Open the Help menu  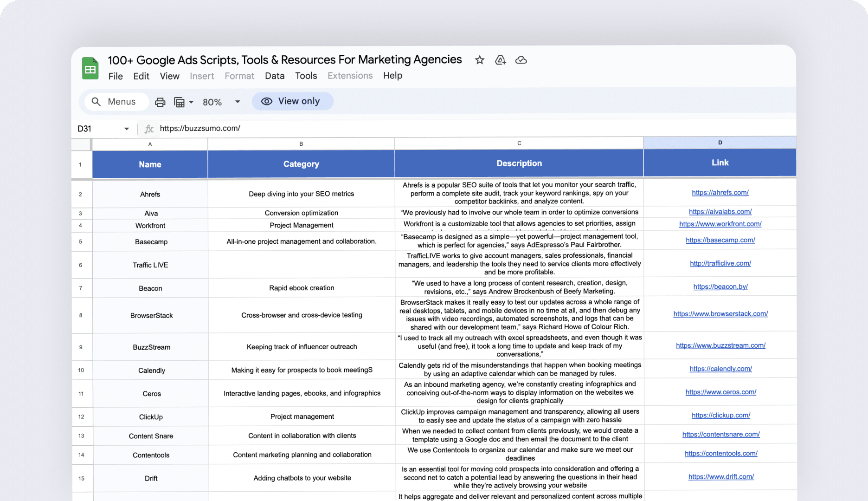(x=393, y=76)
